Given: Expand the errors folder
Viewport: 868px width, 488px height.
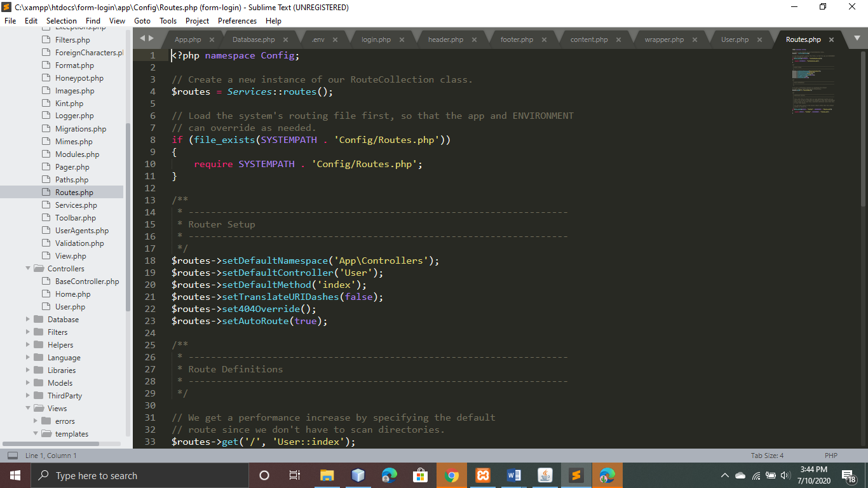Looking at the screenshot, I should [x=36, y=421].
